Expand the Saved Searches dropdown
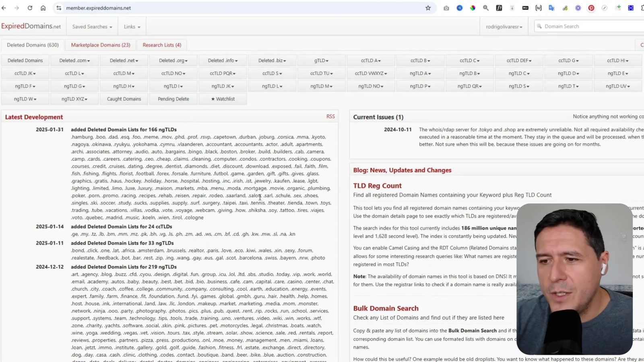This screenshot has width=644, height=362. point(92,27)
